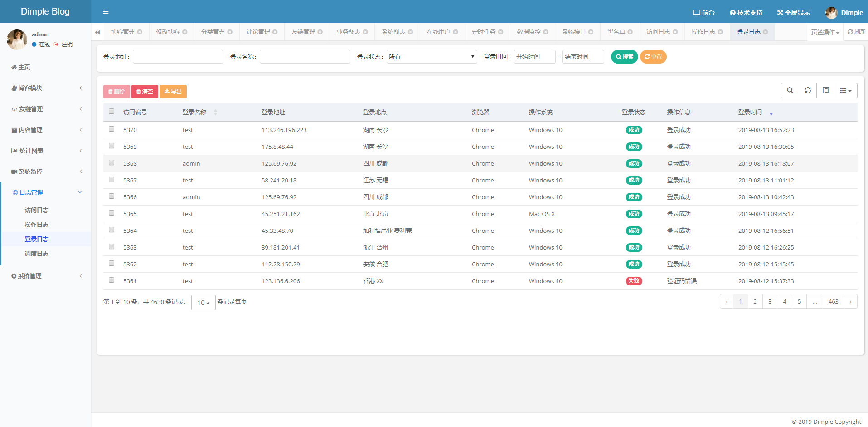Open the columns grid dropdown icon
The height and width of the screenshot is (427, 868).
pyautogui.click(x=846, y=91)
